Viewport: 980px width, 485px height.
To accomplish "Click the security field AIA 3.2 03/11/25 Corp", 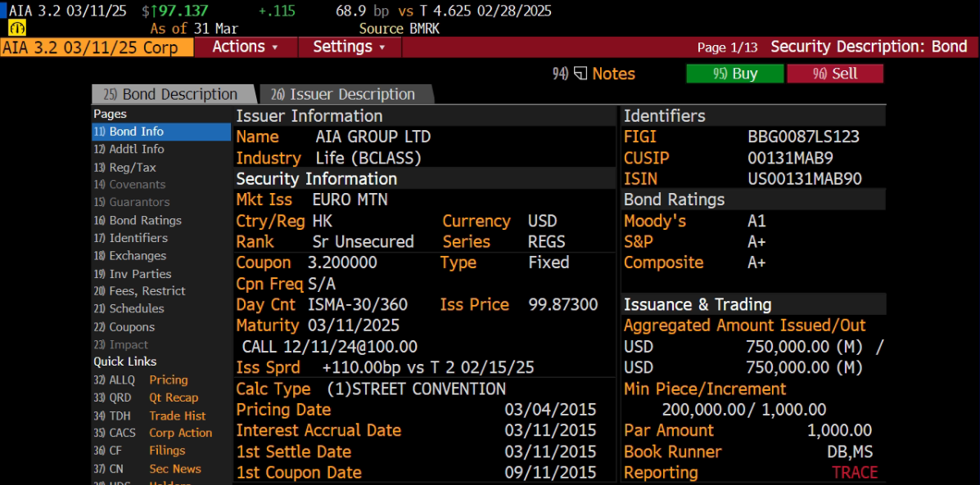I will click(97, 47).
